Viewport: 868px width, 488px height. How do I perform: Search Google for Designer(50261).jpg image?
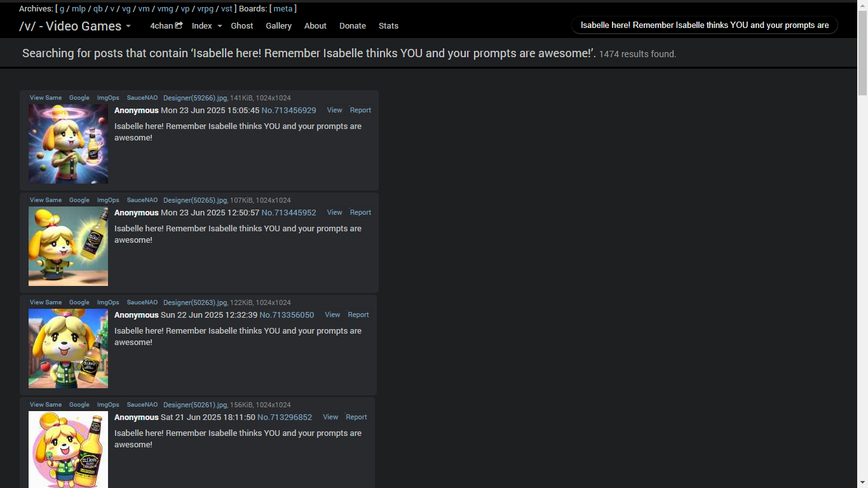pyautogui.click(x=79, y=405)
